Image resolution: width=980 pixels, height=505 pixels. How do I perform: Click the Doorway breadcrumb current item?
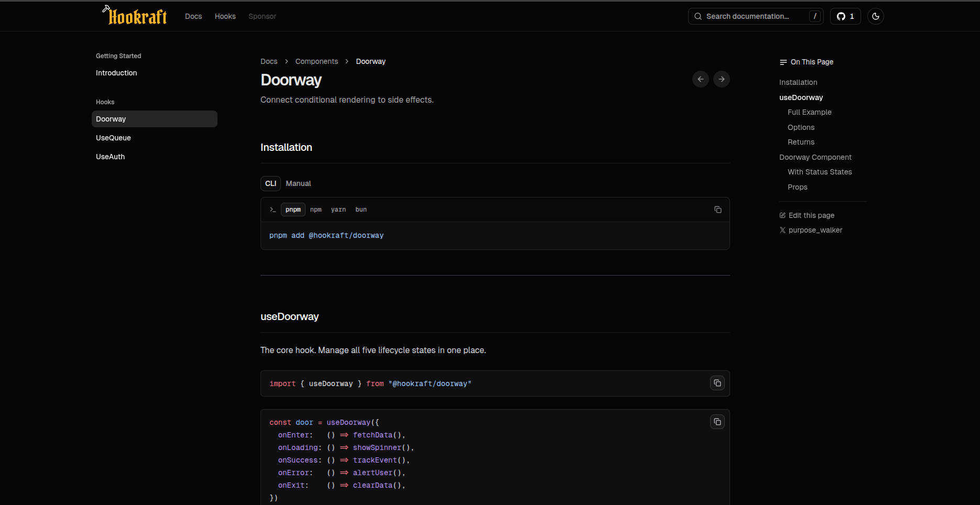tap(371, 61)
